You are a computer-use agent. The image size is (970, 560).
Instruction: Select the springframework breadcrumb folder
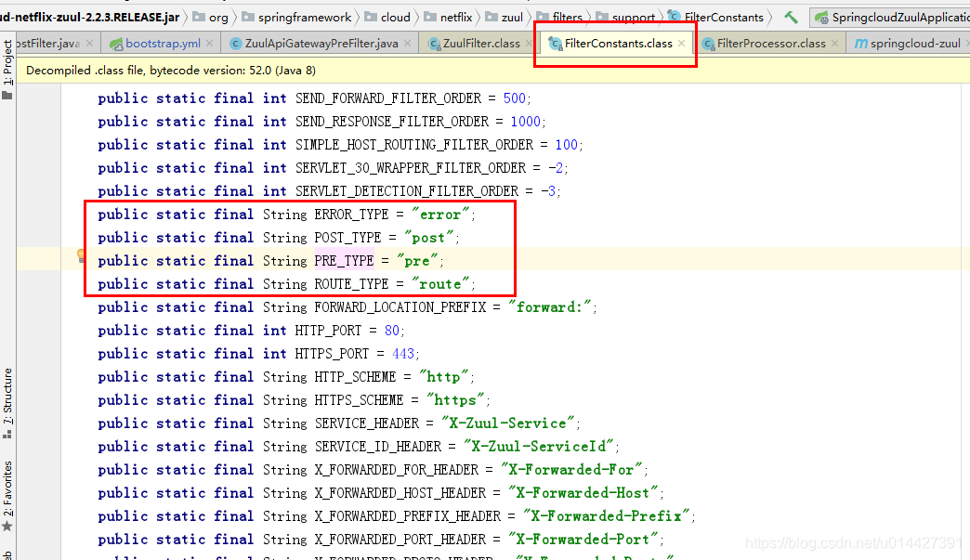coord(296,18)
